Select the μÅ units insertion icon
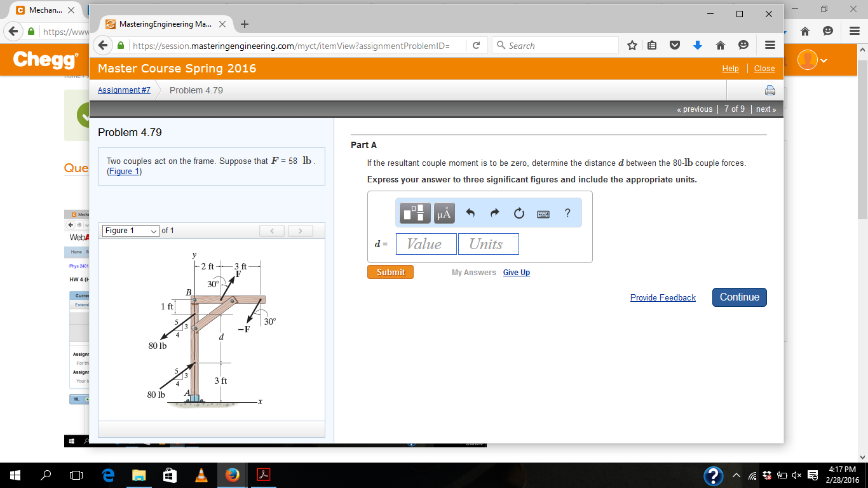 (x=444, y=213)
